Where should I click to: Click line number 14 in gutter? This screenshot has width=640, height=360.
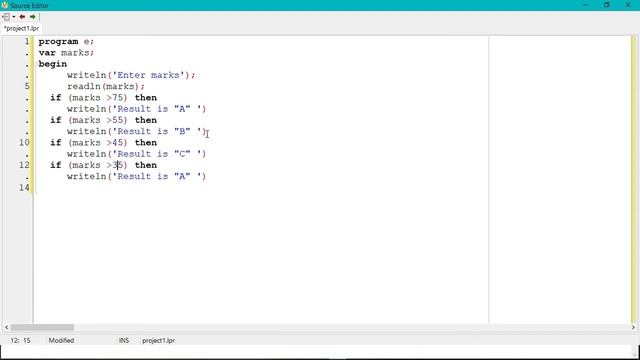point(24,187)
